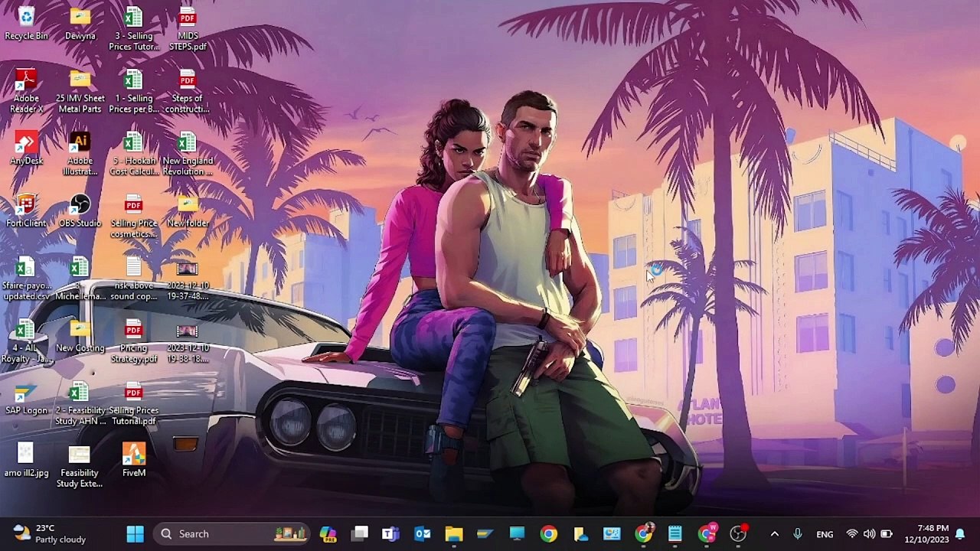Select the 'risk above sound cop...' text file
Screen dimensions: 980x551
coord(134,279)
